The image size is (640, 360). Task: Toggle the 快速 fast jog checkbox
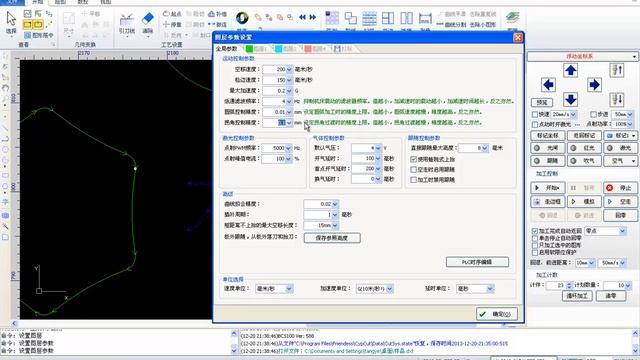click(x=535, y=114)
